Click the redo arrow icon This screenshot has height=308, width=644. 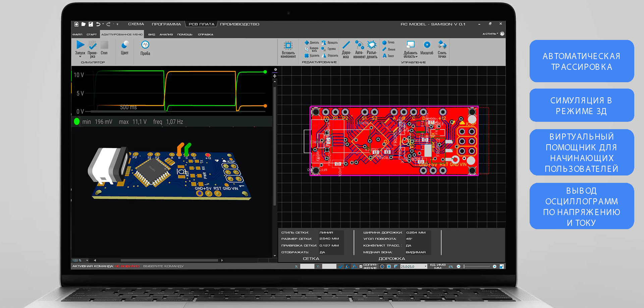click(108, 24)
